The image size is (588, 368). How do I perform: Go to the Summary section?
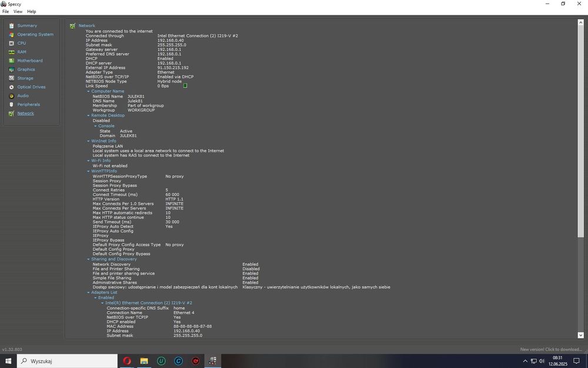tap(27, 25)
